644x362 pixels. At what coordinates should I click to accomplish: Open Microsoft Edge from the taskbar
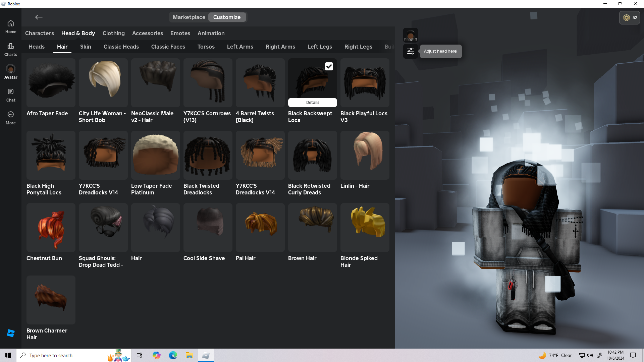coord(173,355)
